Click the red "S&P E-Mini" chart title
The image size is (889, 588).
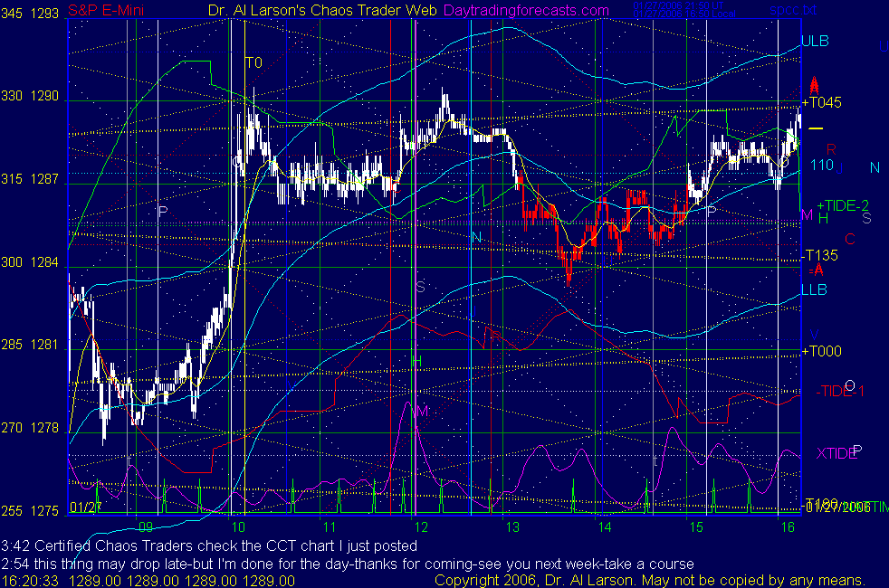[x=106, y=10]
